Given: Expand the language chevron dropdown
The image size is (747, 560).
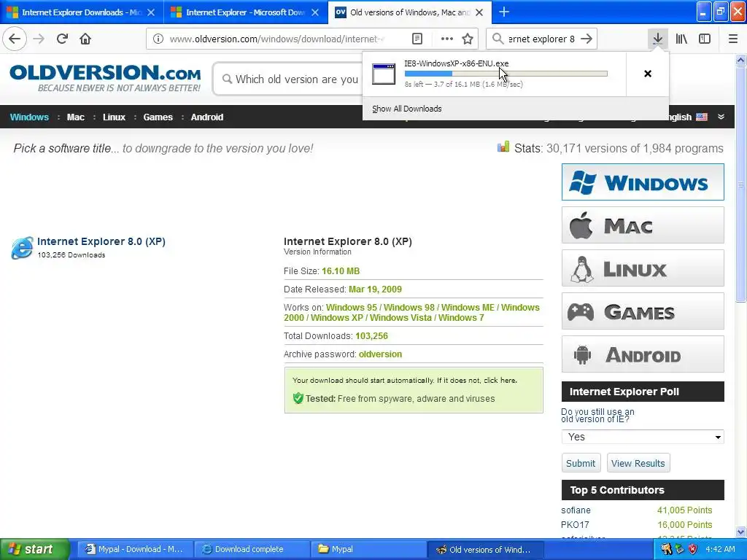Looking at the screenshot, I should click(721, 117).
